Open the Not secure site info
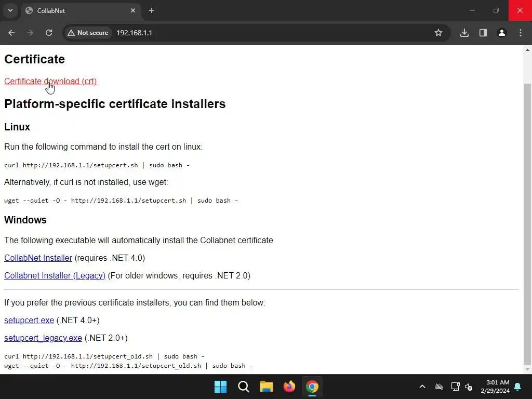This screenshot has width=532, height=399. 88,33
